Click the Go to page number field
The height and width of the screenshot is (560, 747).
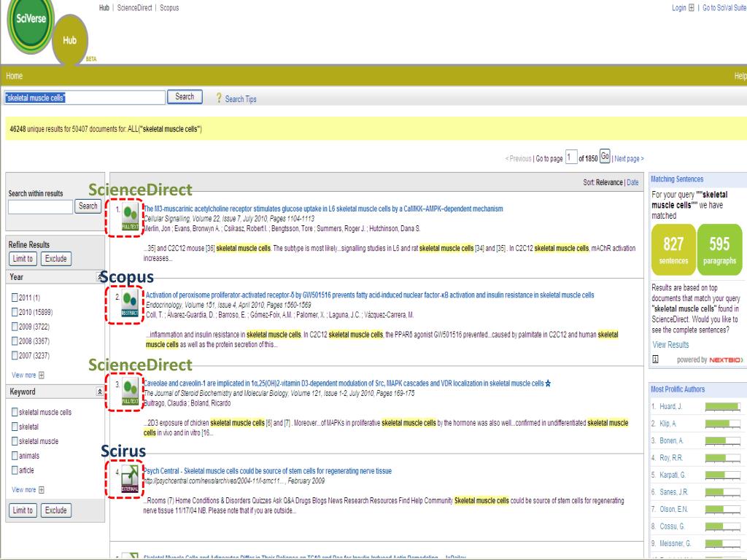pos(571,157)
